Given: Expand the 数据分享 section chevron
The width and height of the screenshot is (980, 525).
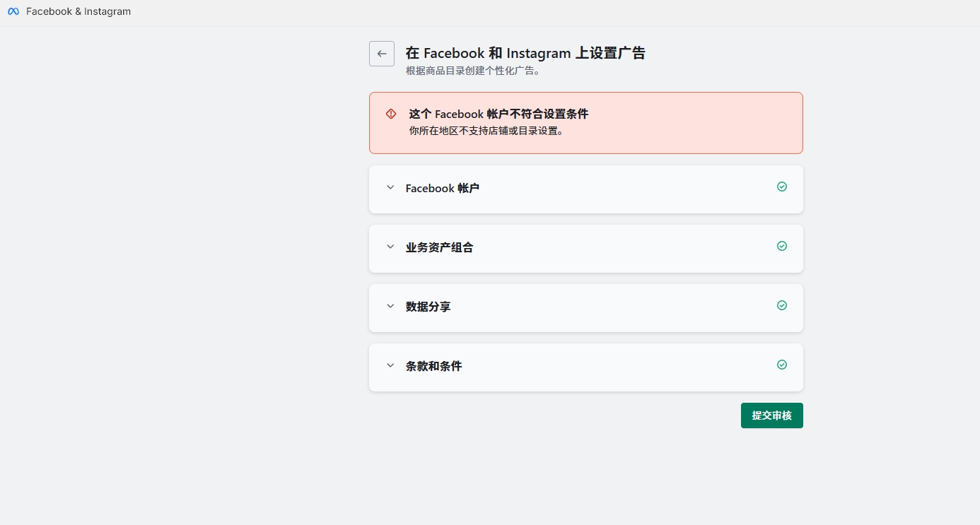Looking at the screenshot, I should pyautogui.click(x=390, y=307).
